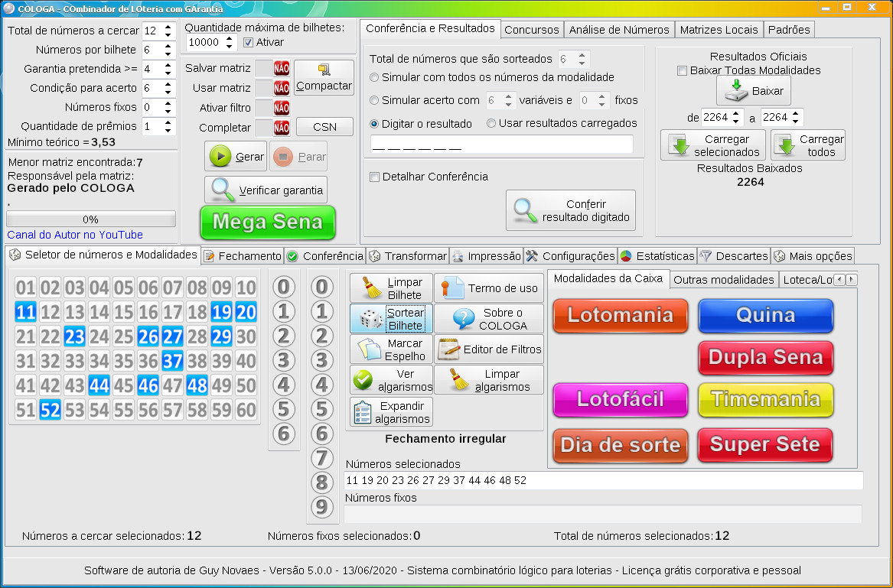The height and width of the screenshot is (588, 893).
Task: Select Simular com todos os números radio
Action: 374,77
